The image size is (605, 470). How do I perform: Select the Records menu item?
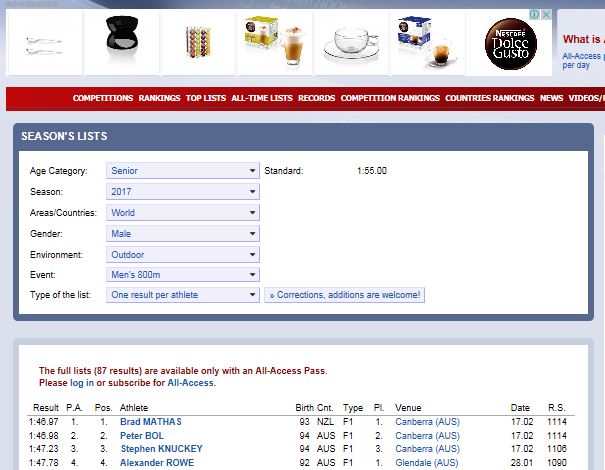[316, 99]
